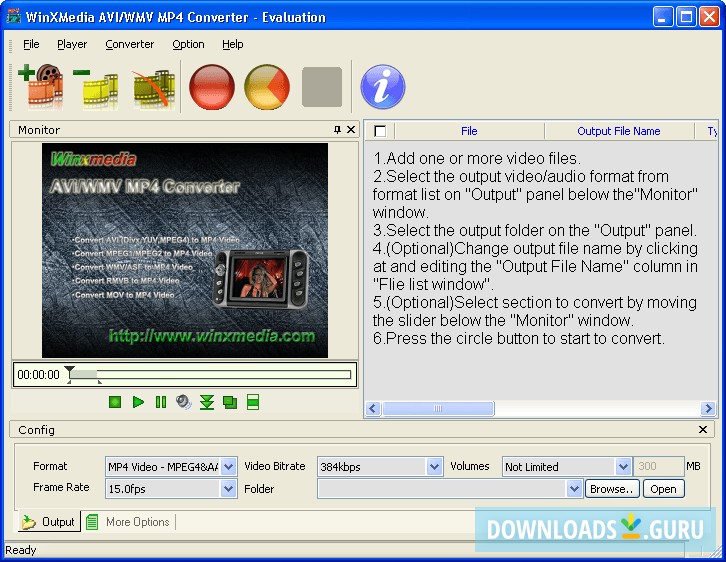This screenshot has height=562, width=726.
Task: Click the monitor timeline track
Action: pyautogui.click(x=209, y=374)
